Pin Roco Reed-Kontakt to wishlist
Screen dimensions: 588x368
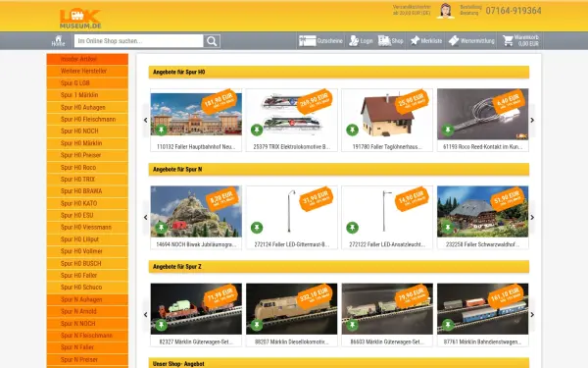448,130
